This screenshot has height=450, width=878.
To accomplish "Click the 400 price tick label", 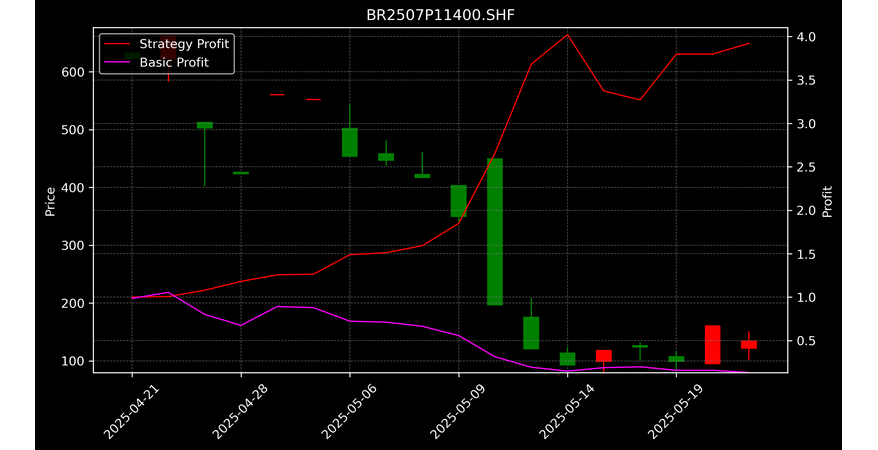I will tap(73, 188).
